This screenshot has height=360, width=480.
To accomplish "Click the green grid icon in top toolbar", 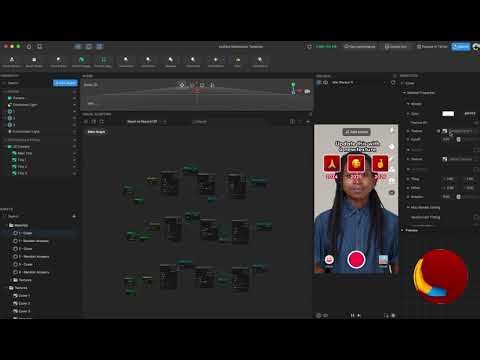I will coord(103,60).
